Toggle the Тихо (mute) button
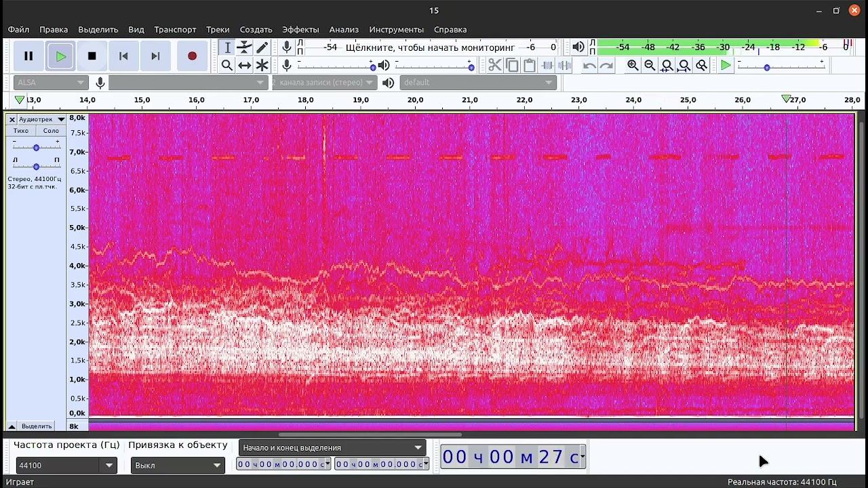 21,131
